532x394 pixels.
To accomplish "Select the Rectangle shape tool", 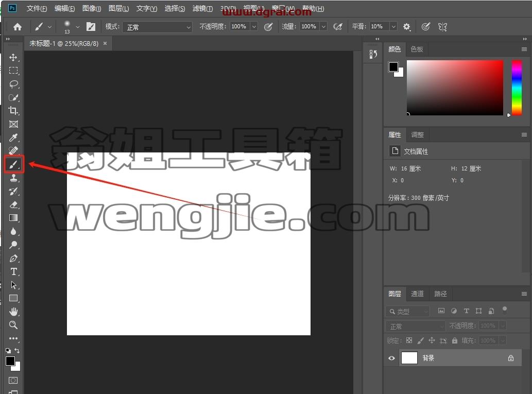I will click(x=13, y=298).
